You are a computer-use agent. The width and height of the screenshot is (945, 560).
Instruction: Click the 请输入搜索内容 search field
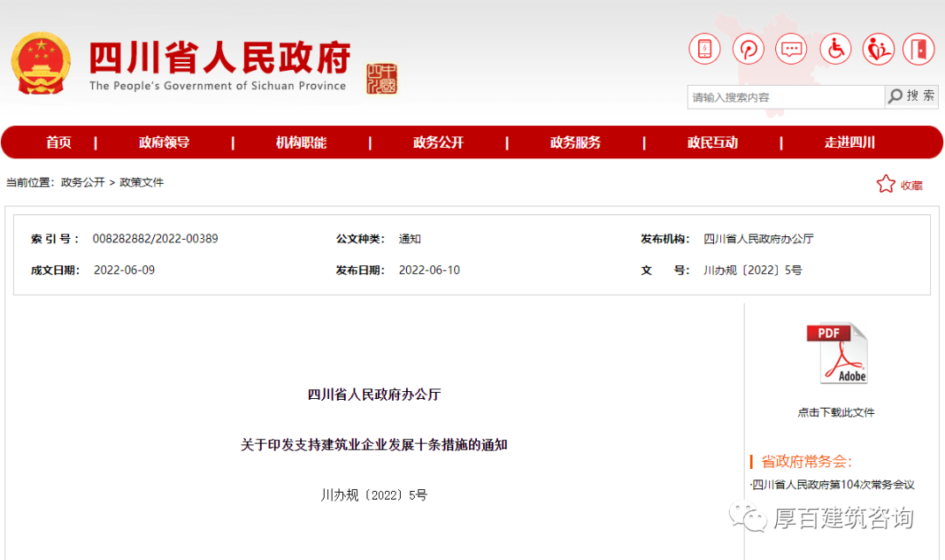point(785,97)
